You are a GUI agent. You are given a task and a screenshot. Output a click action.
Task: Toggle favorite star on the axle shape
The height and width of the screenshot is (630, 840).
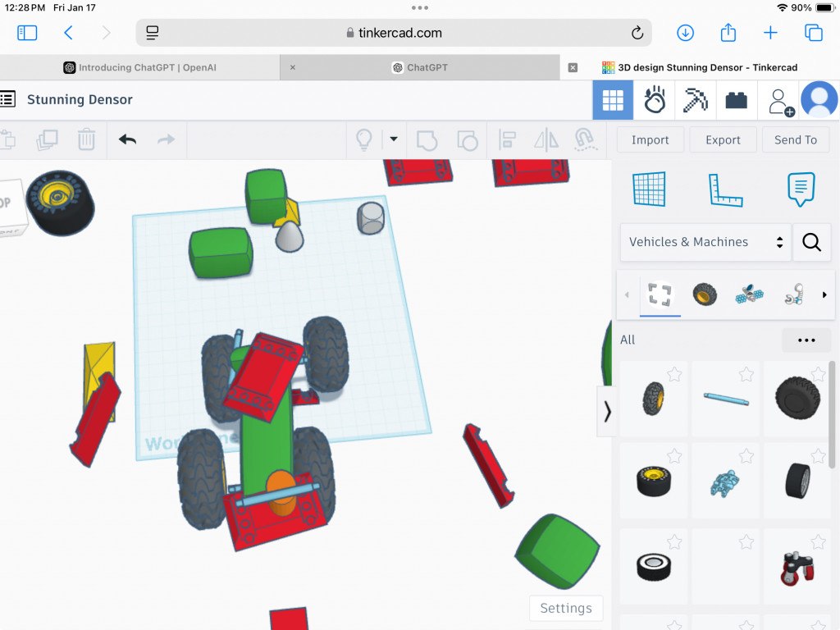pyautogui.click(x=746, y=375)
